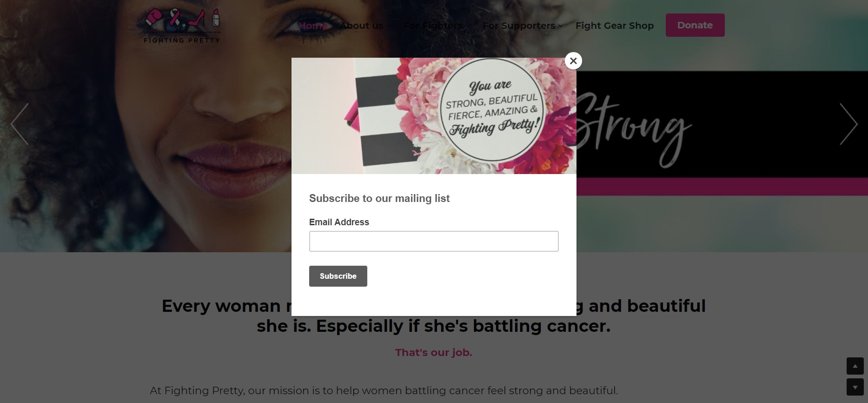Click the Subscribe button
This screenshot has width=868, height=403.
click(x=338, y=276)
